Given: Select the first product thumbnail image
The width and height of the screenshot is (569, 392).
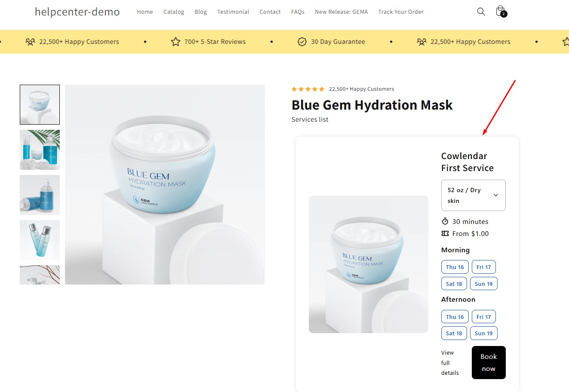Looking at the screenshot, I should click(40, 104).
